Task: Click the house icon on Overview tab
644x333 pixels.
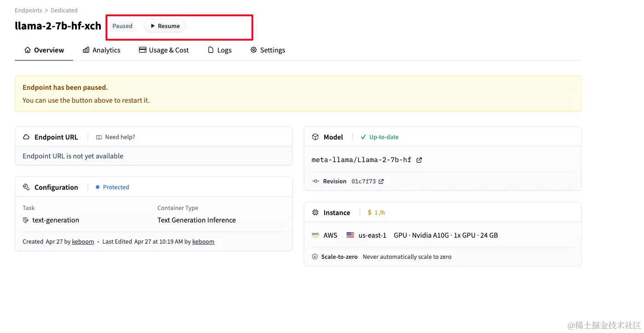Action: coord(28,50)
